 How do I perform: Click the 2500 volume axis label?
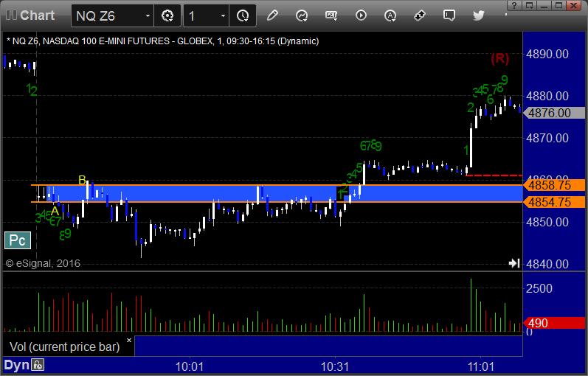(539, 288)
